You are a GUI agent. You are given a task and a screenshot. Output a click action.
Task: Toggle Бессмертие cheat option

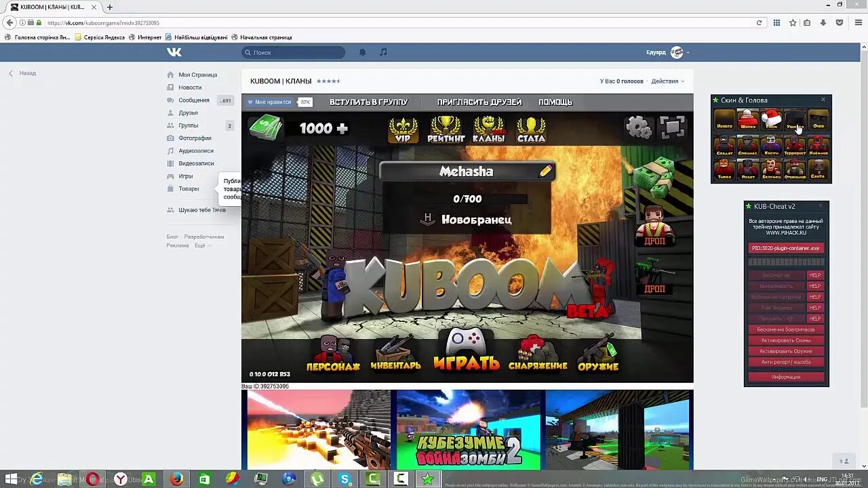click(776, 275)
